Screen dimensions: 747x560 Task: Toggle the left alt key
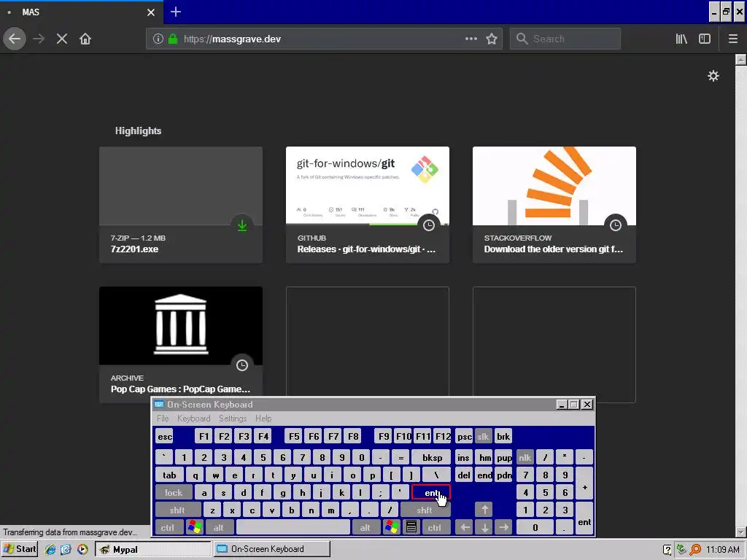(219, 528)
